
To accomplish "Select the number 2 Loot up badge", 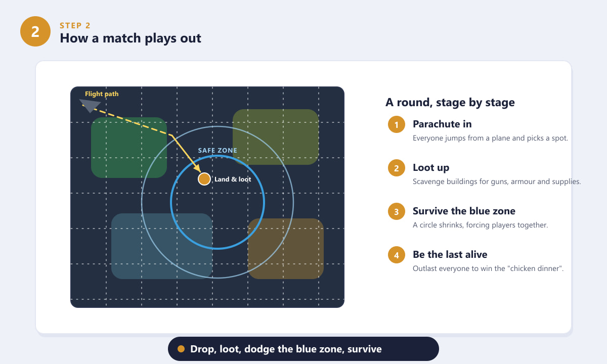I will [x=397, y=168].
